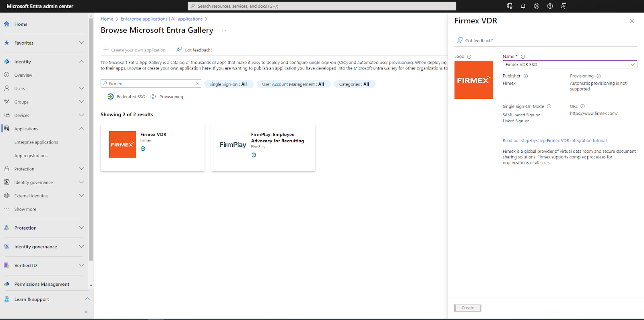Click the Permissions Management cloud icon
The width and height of the screenshot is (644, 320).
[x=7, y=284]
